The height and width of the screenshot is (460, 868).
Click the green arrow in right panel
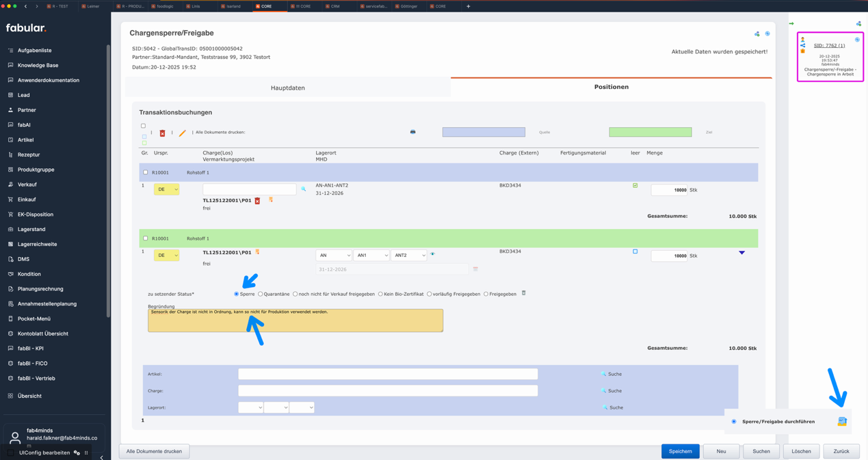(791, 24)
